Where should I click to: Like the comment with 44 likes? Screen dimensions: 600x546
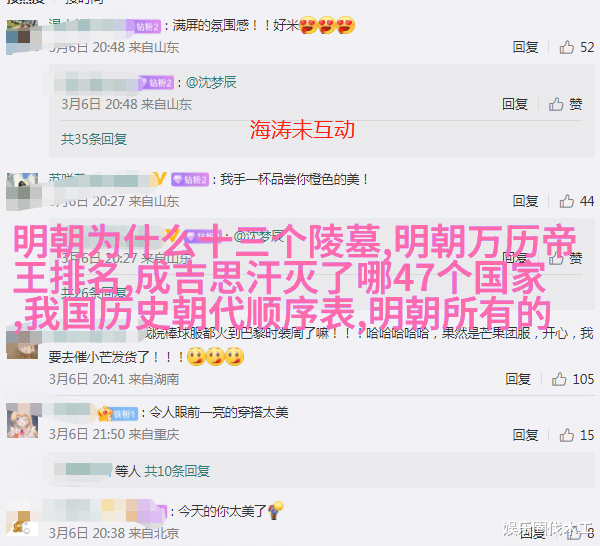567,201
